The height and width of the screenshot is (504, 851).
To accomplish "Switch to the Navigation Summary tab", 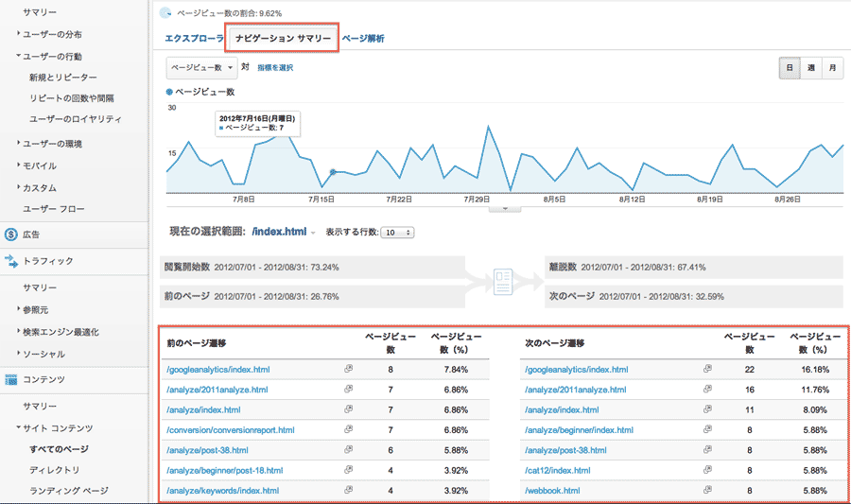I will tap(284, 39).
